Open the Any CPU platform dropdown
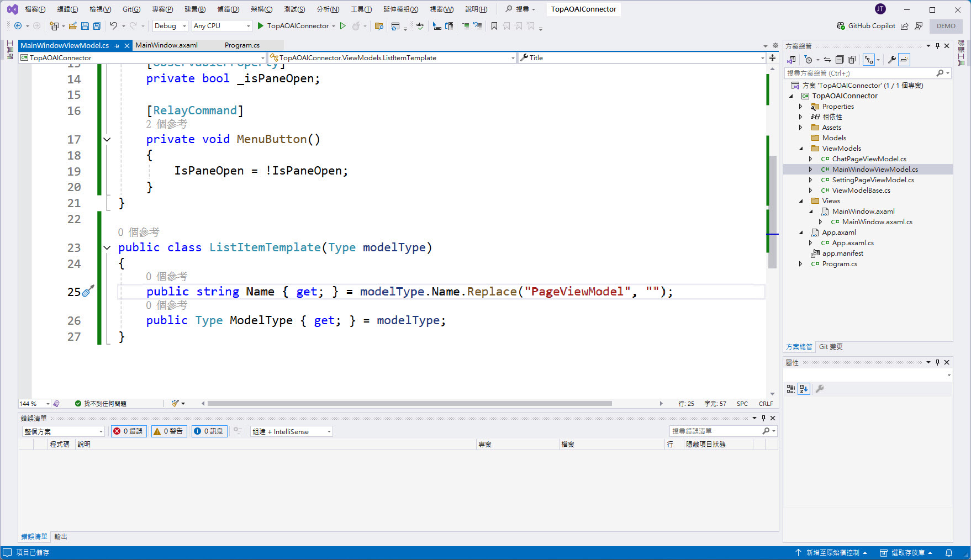The image size is (971, 560). (x=221, y=26)
